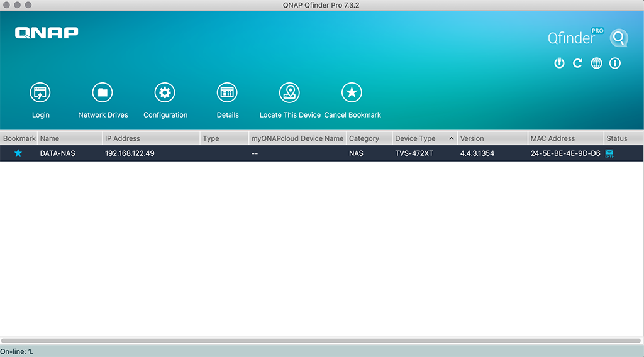Click the Bookmark column header
This screenshot has height=357, width=644.
[x=18, y=138]
